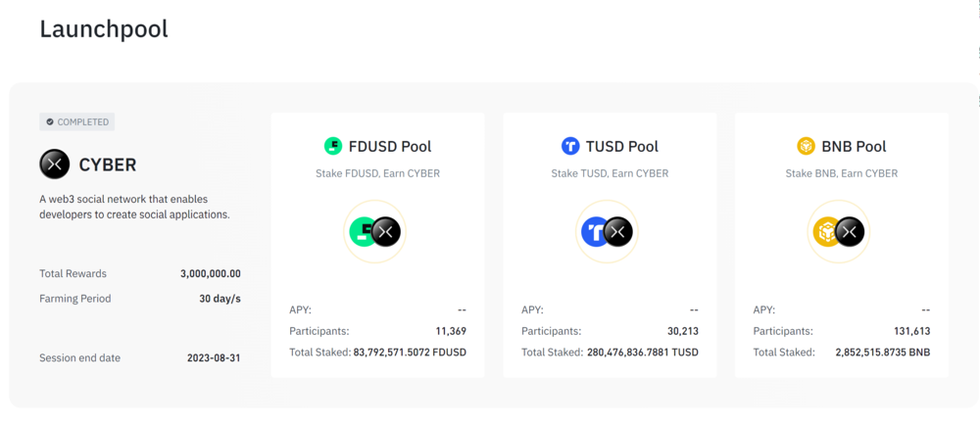Image resolution: width=980 pixels, height=425 pixels.
Task: Select the COMPLETED status badge
Action: click(76, 122)
